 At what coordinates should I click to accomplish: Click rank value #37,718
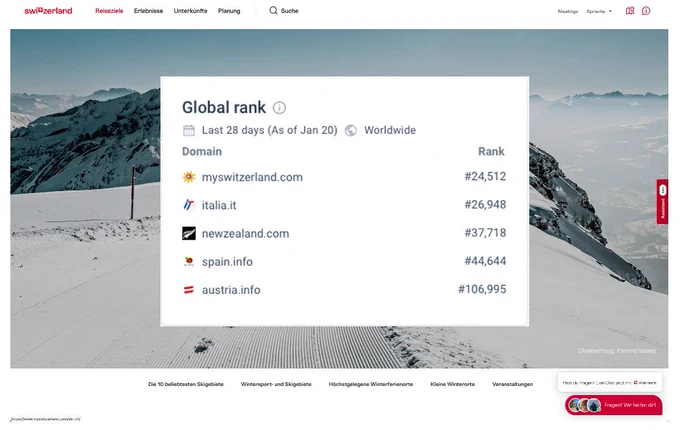pyautogui.click(x=485, y=233)
